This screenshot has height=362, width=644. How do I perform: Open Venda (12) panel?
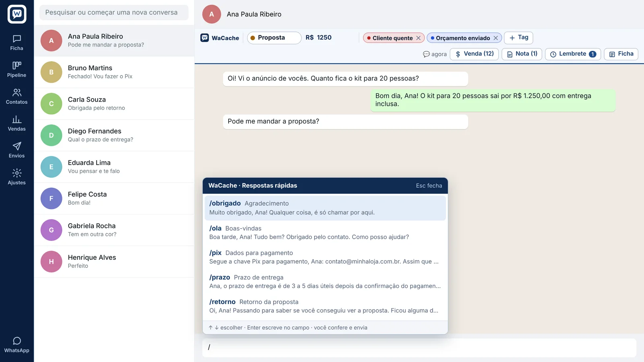[474, 54]
